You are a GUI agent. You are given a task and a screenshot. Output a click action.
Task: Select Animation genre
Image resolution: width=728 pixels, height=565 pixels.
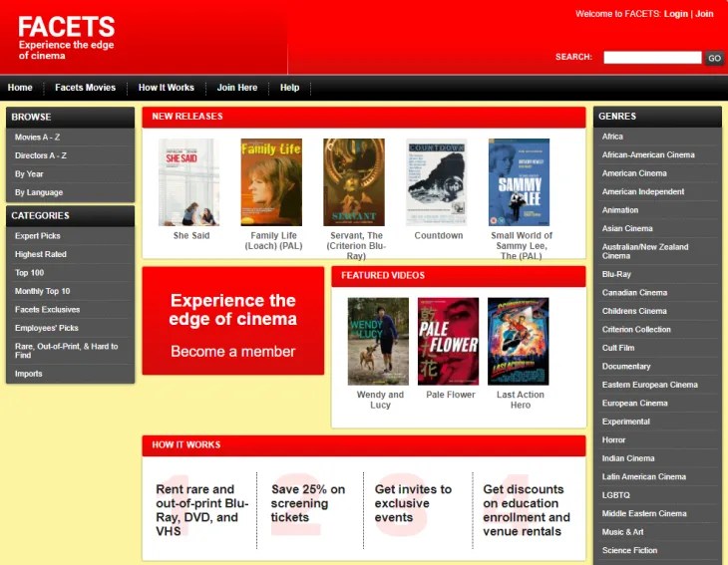(x=620, y=210)
